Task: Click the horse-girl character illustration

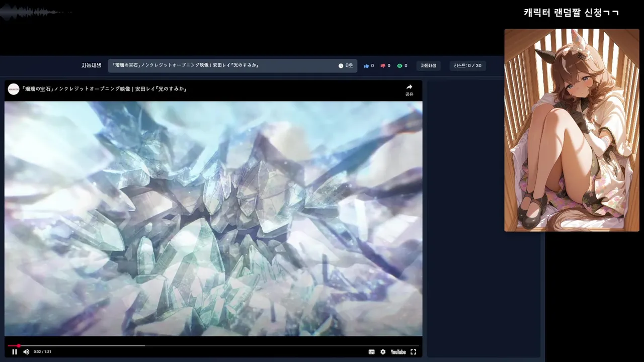Action: [572, 130]
